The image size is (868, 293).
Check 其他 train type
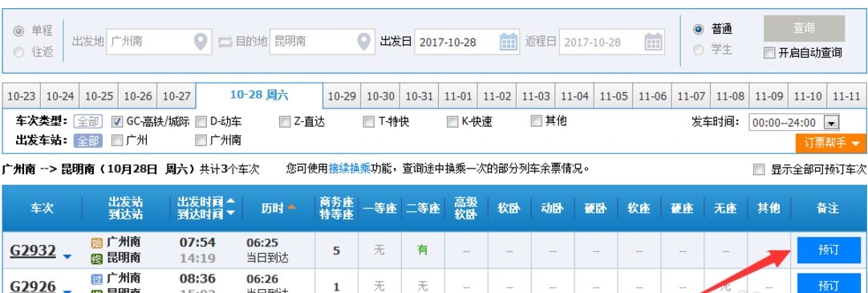(536, 120)
